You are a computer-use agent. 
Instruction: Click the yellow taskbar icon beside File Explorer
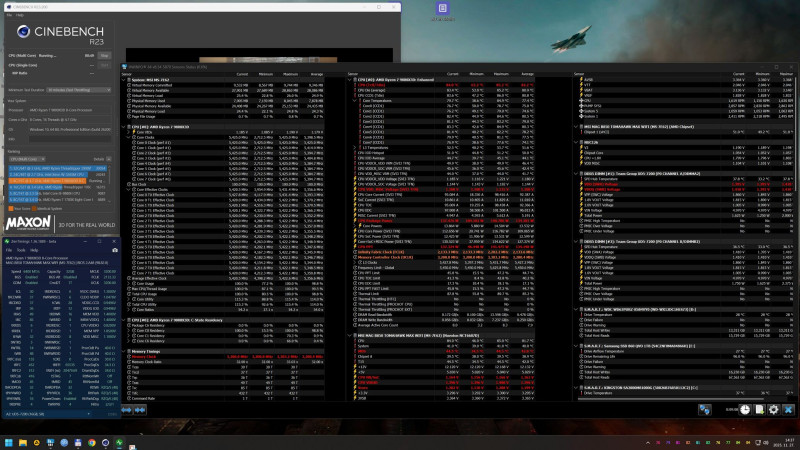36,443
